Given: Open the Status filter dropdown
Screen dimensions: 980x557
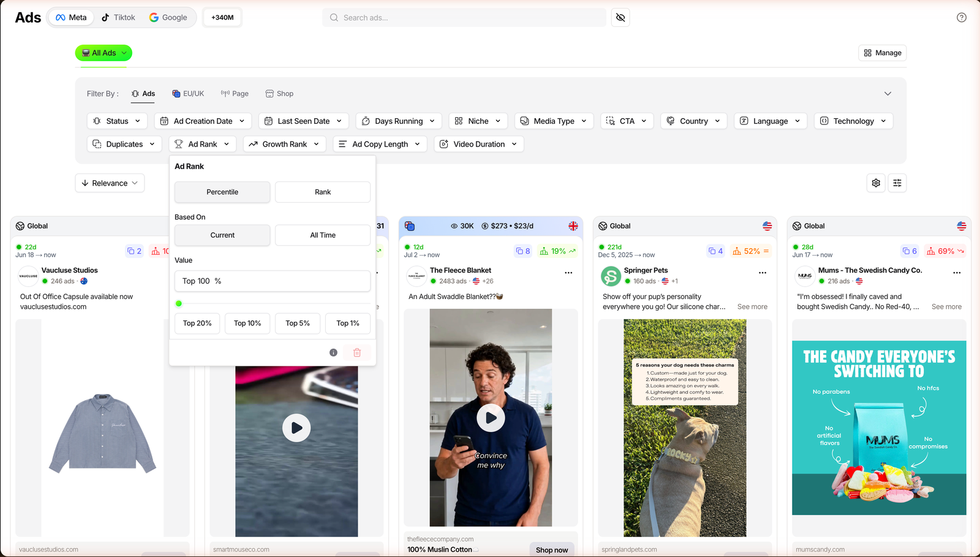Looking at the screenshot, I should tap(118, 121).
